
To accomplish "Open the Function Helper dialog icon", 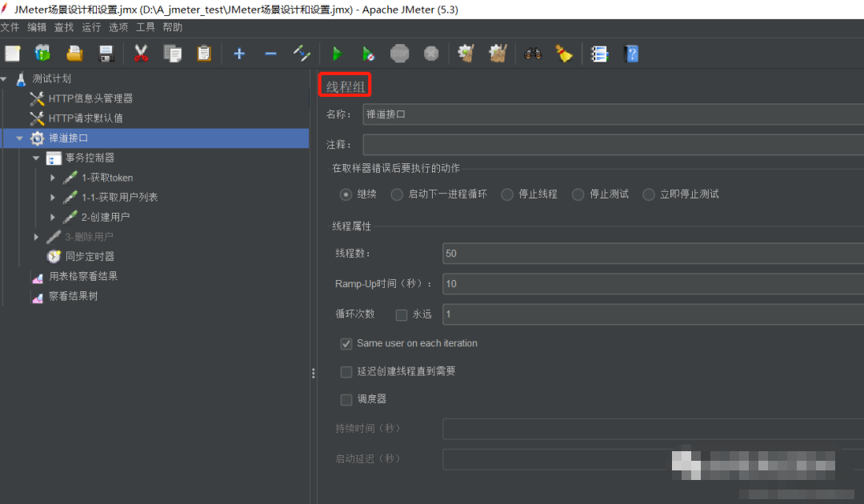I will [600, 54].
